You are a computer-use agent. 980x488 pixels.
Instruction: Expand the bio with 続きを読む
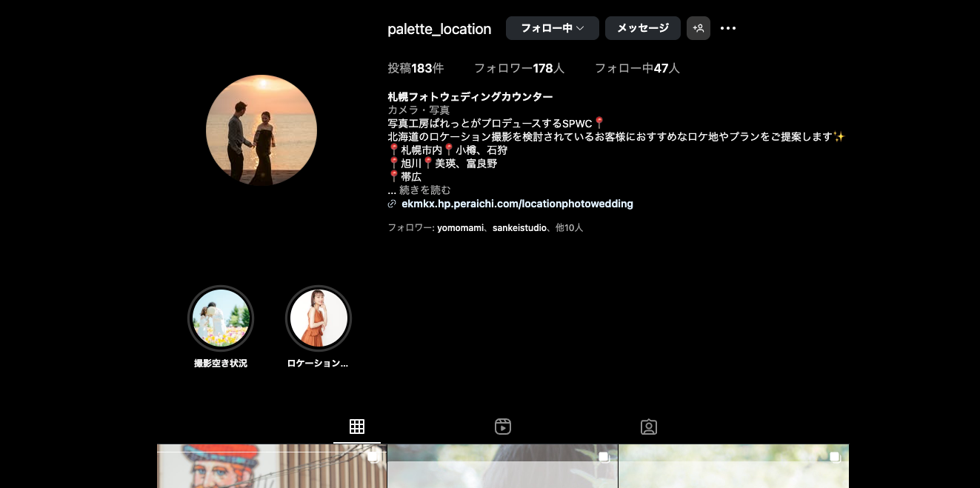424,190
